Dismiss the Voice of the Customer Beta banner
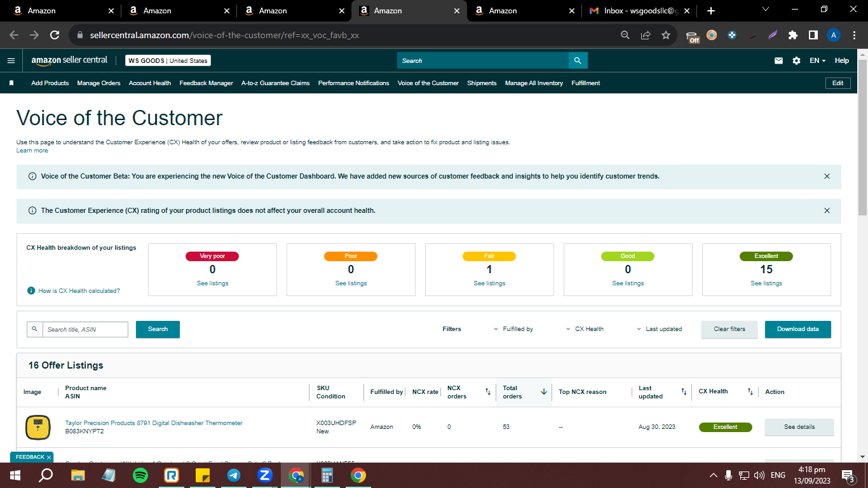This screenshot has height=488, width=868. pos(827,177)
